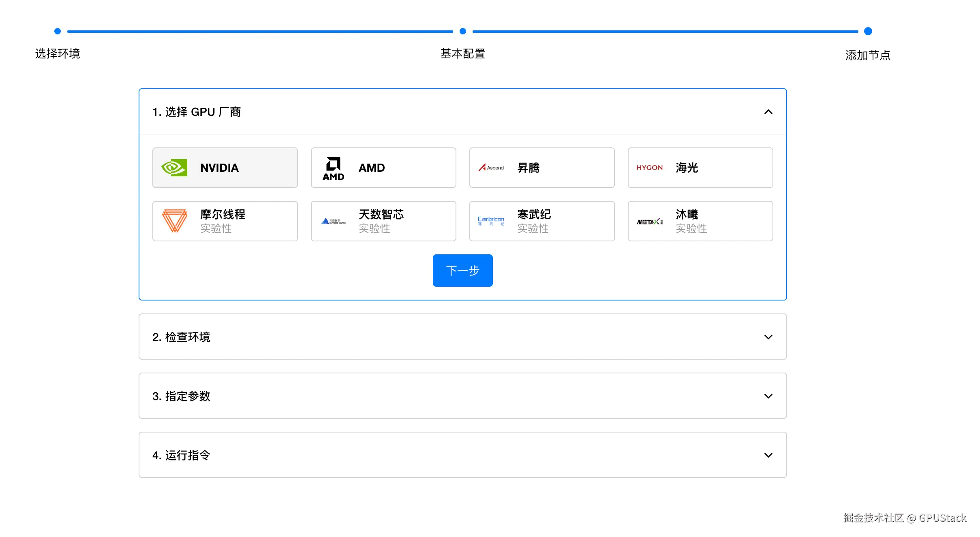Click the Moore Threads orange triangle logo
The image size is (980, 537).
click(174, 221)
